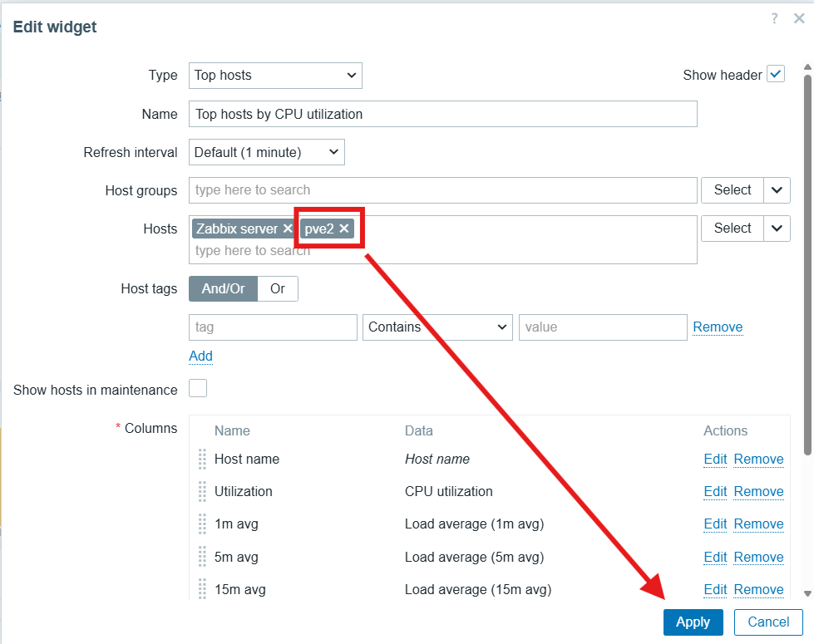Image resolution: width=814 pixels, height=644 pixels.
Task: Toggle the Show header checkbox
Action: 776,75
